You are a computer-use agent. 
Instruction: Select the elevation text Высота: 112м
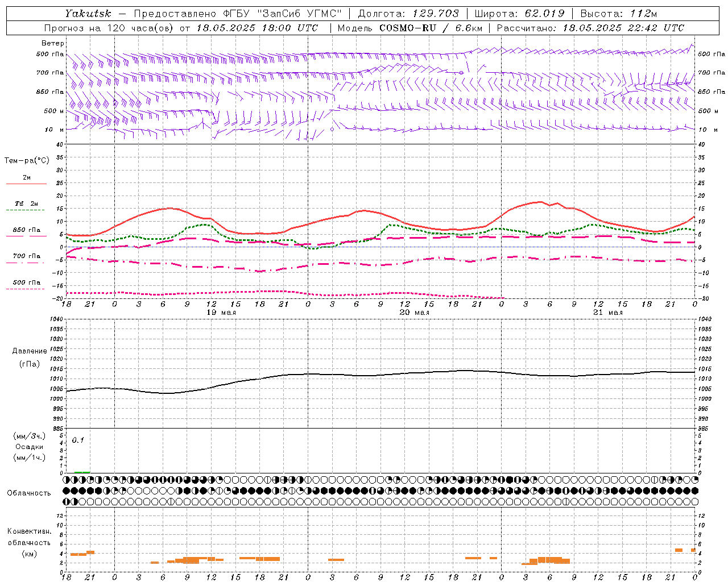tap(619, 13)
